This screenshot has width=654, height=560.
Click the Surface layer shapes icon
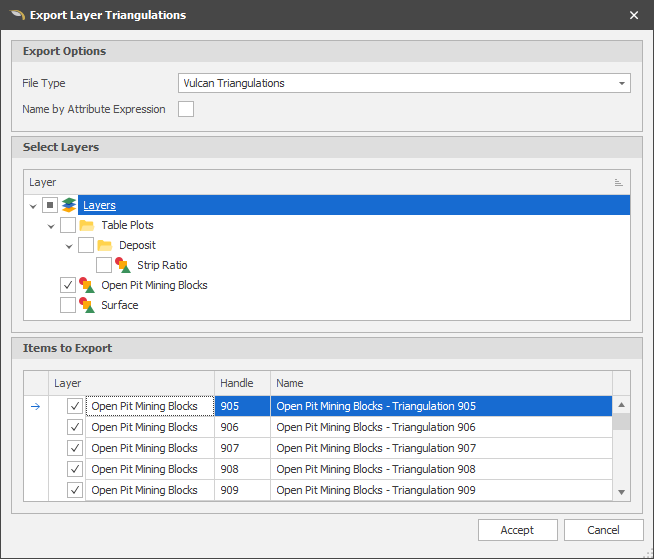[87, 305]
